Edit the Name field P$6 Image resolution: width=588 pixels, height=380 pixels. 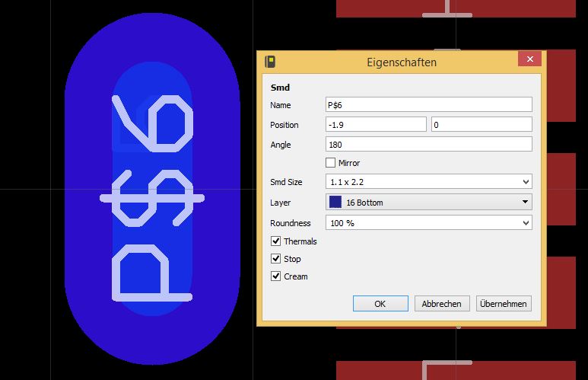pyautogui.click(x=428, y=105)
